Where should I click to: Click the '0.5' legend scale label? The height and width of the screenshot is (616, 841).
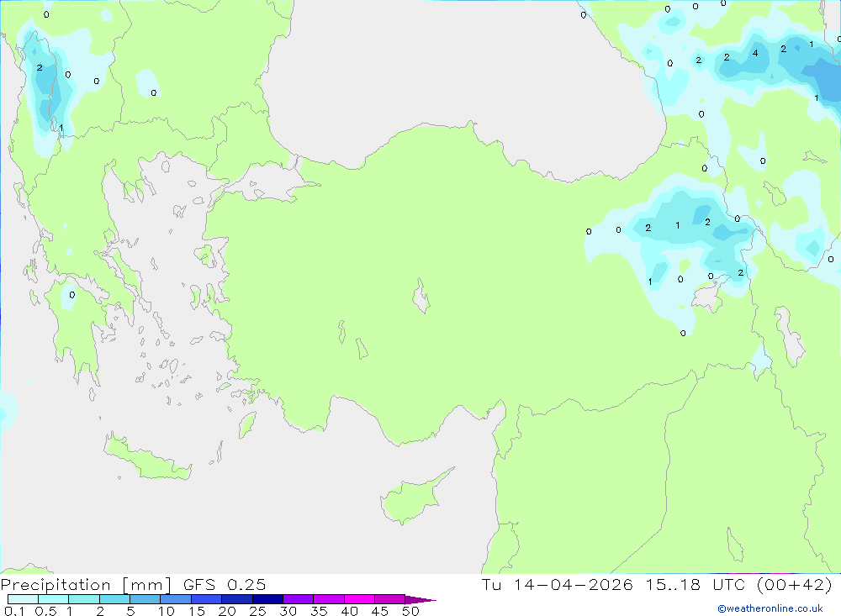(x=45, y=611)
